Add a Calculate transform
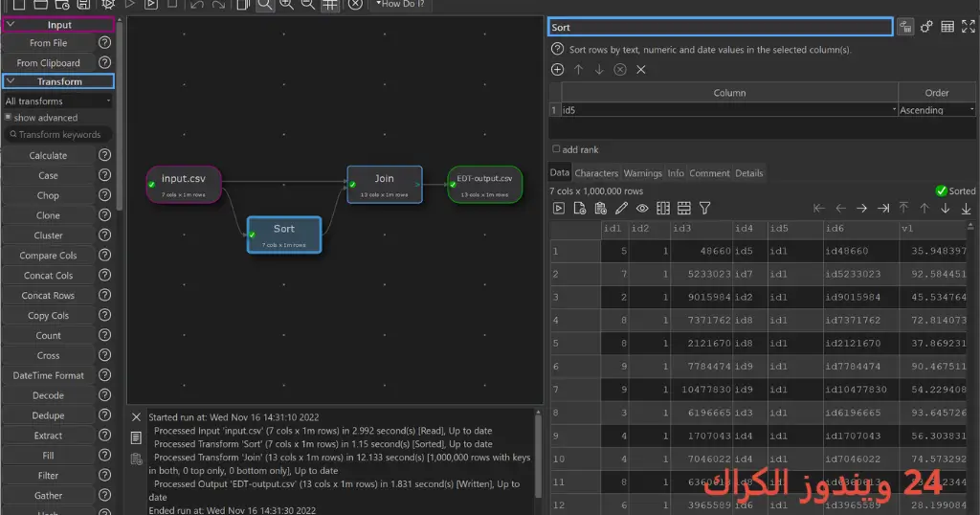Screen dimensions: 980x515 48,155
